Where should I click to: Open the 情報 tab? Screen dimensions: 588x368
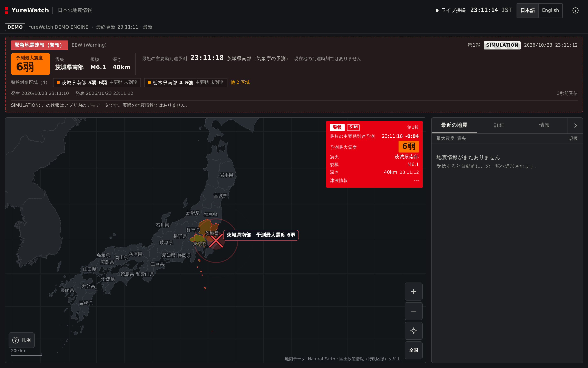click(x=544, y=125)
